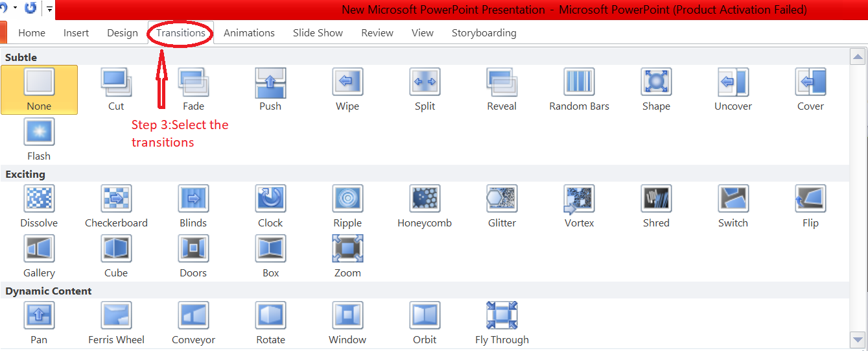The image size is (868, 351).
Task: Choose the Conveyor transition
Action: 193,323
